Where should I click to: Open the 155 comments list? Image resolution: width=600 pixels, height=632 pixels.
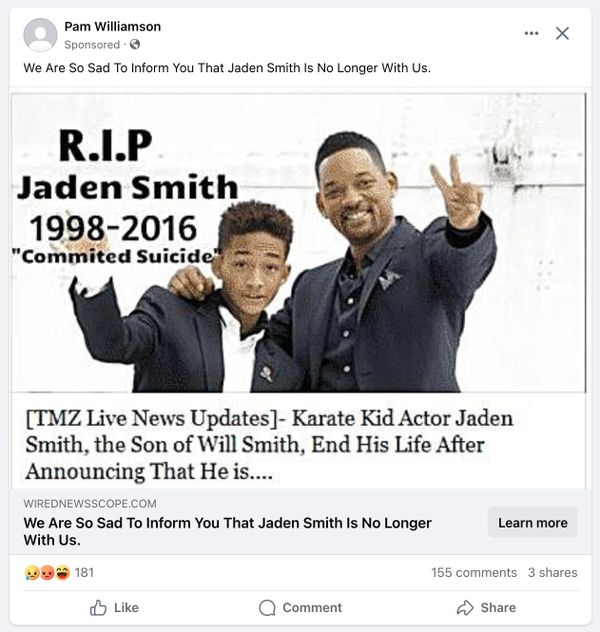click(x=474, y=572)
